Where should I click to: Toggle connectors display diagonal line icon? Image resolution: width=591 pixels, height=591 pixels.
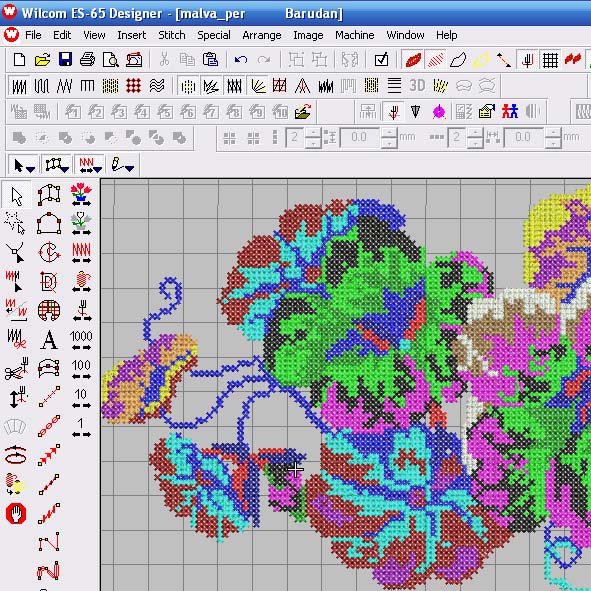pyautogui.click(x=504, y=60)
